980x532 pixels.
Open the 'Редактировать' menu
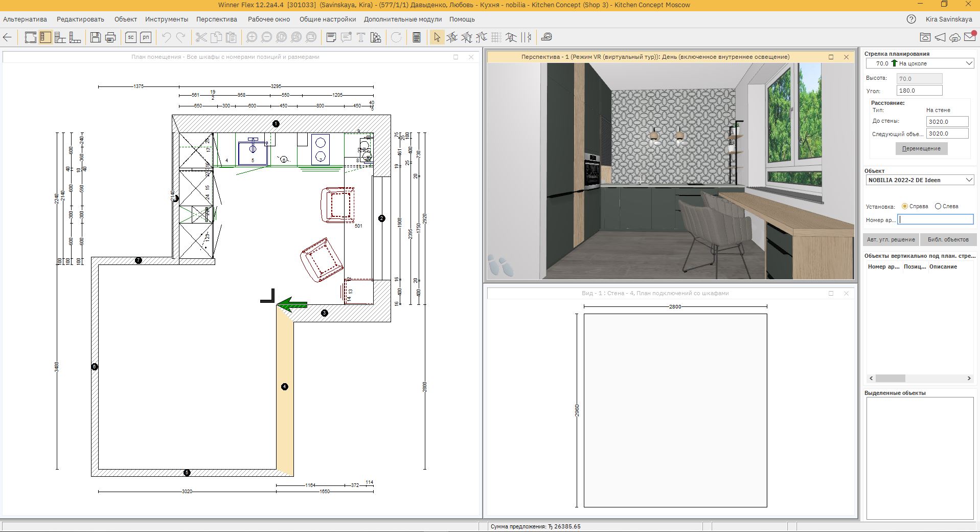pyautogui.click(x=80, y=19)
